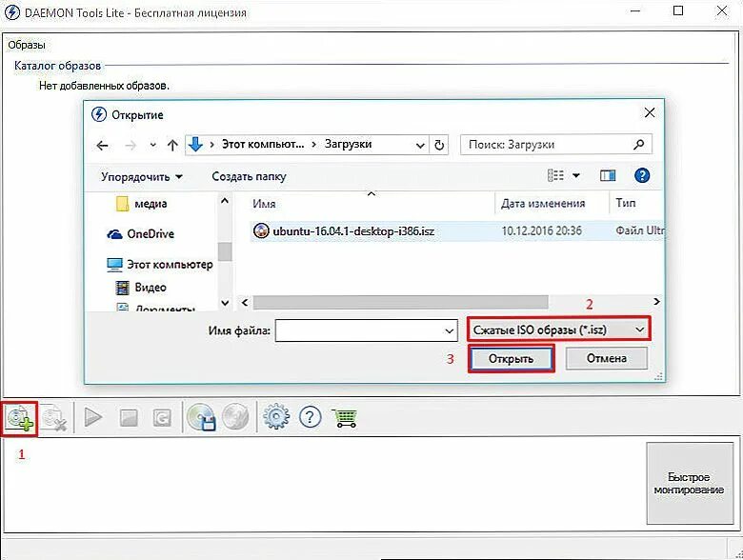The image size is (743, 560).
Task: Minimize the DAEMON Tools Lite window
Action: [635, 10]
